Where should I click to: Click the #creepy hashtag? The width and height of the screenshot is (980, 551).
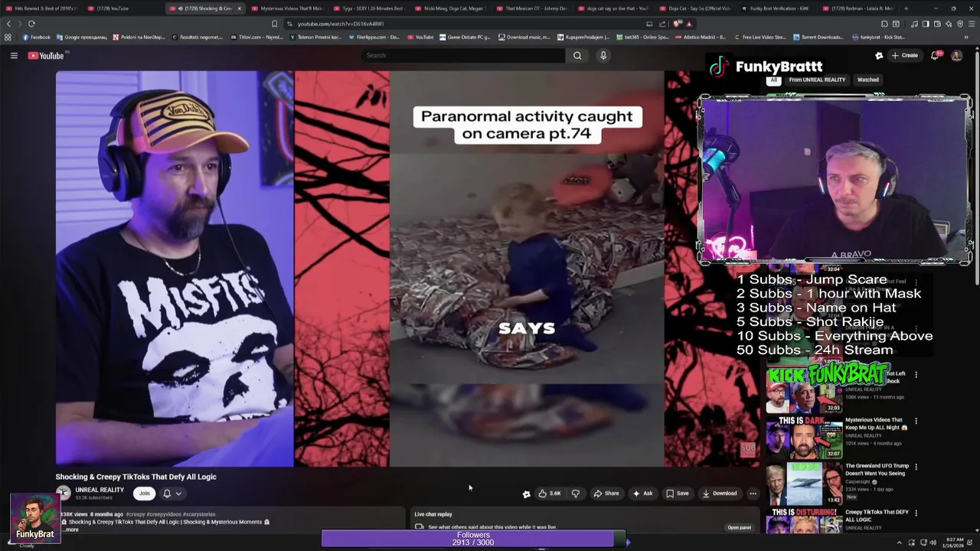pos(136,514)
